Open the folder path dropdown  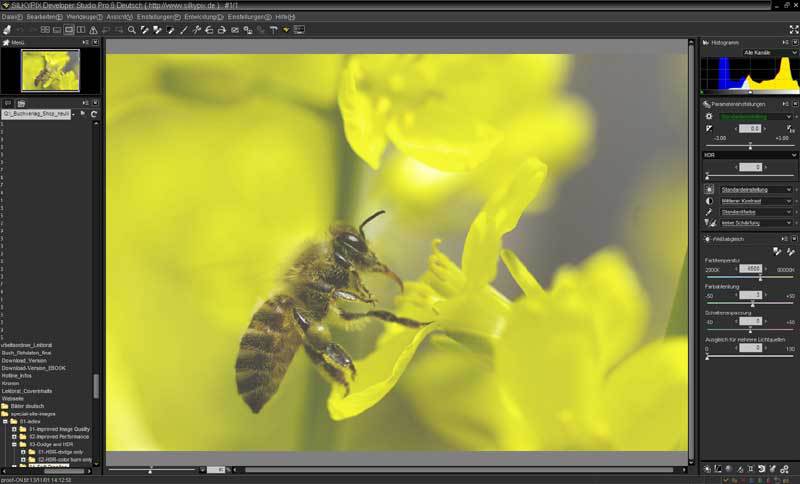73,114
